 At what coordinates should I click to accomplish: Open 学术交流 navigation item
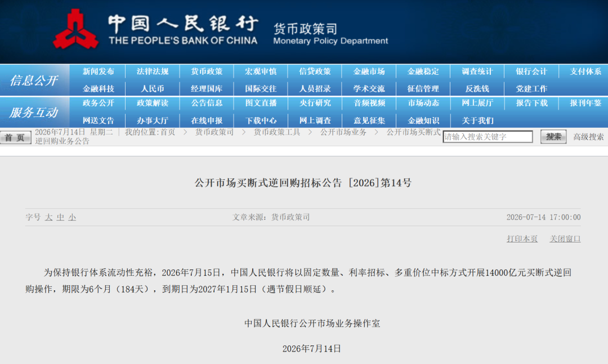(x=369, y=89)
